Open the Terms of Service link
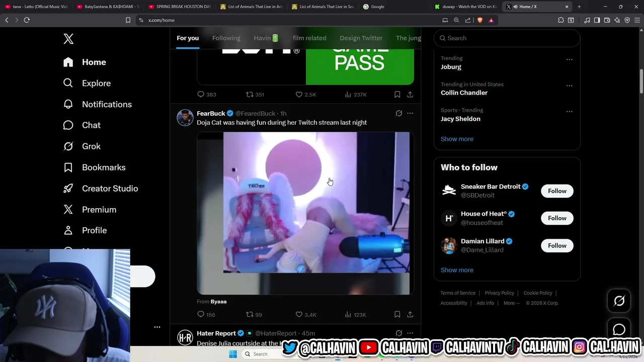This screenshot has width=644, height=362. (458, 293)
